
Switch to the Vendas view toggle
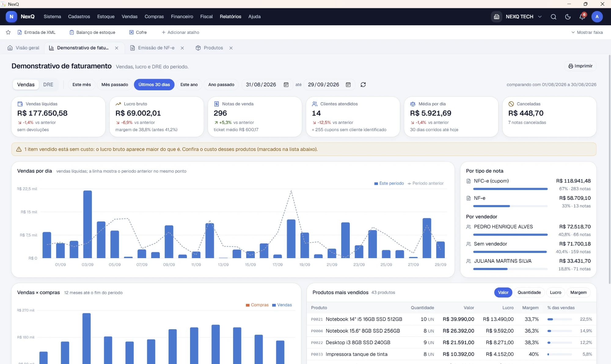(26, 85)
